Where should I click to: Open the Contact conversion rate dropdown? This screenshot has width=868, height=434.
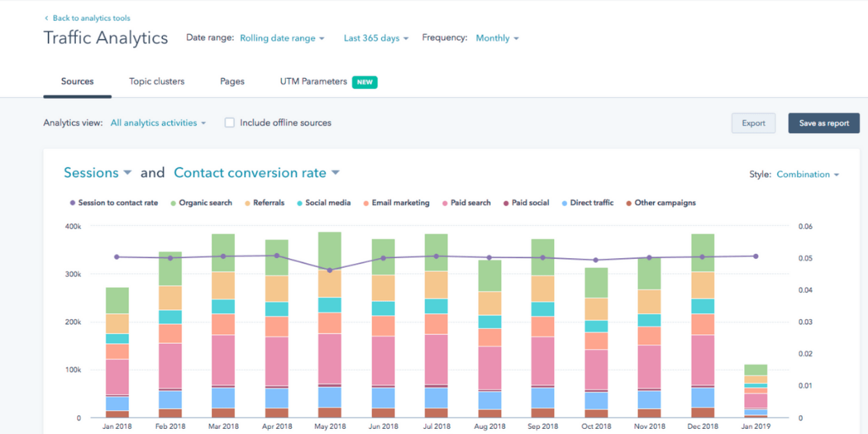coord(257,173)
